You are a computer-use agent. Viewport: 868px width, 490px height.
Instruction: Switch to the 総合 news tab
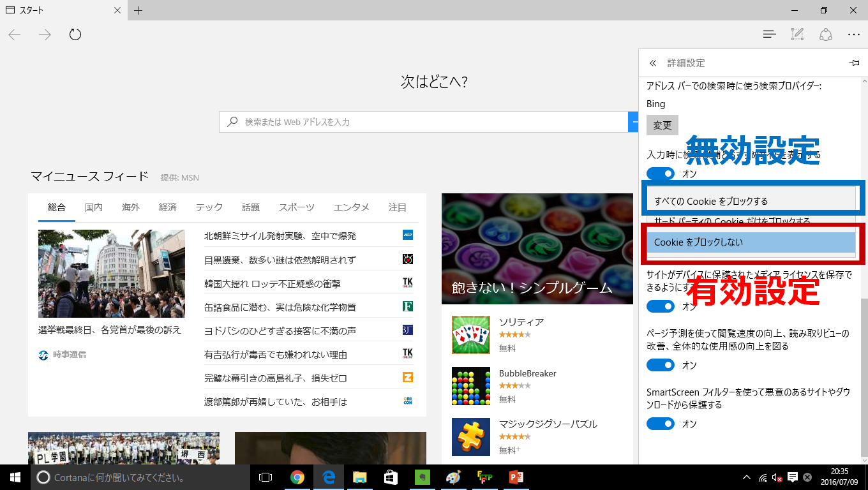tap(57, 207)
